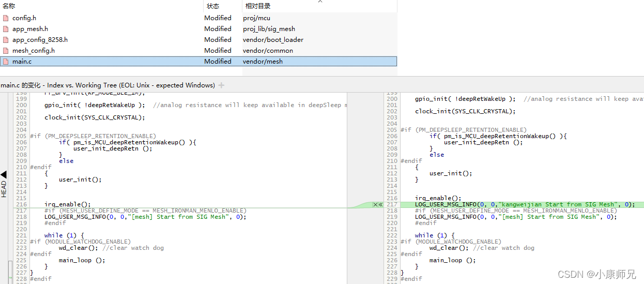The width and height of the screenshot is (644, 284).
Task: Click clock_init line in the right diff pane
Action: [x=465, y=111]
